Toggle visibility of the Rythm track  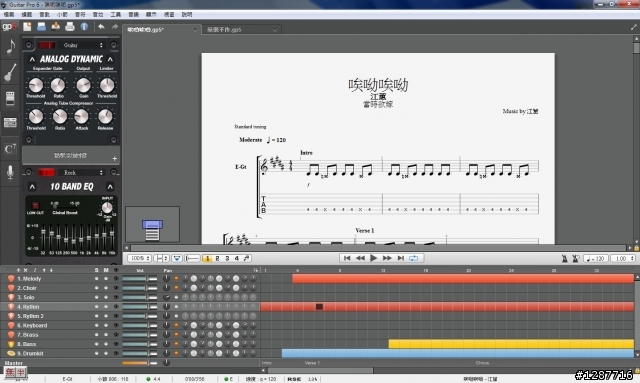pos(116,307)
